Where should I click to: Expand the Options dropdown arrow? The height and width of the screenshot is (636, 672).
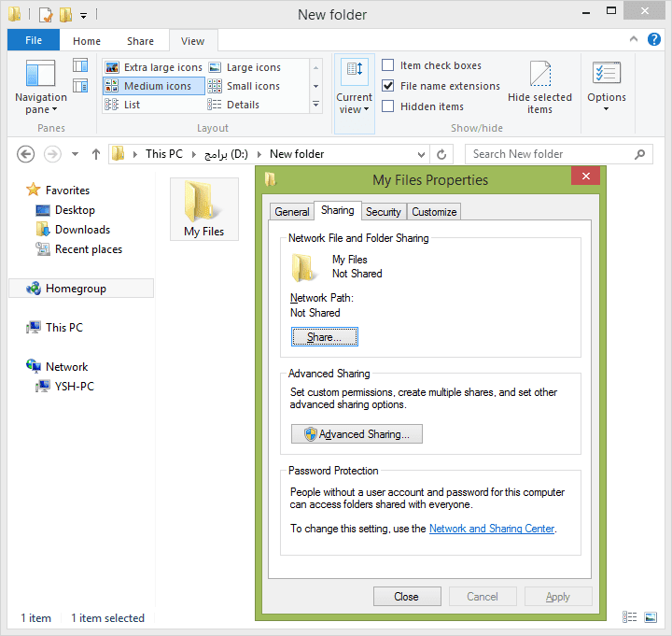point(607,109)
